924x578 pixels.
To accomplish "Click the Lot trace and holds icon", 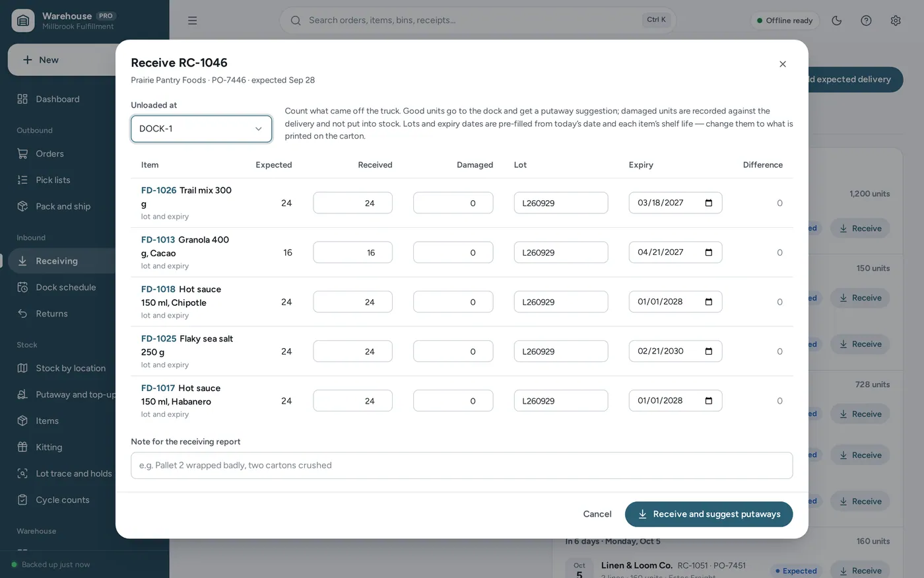I will [22, 474].
